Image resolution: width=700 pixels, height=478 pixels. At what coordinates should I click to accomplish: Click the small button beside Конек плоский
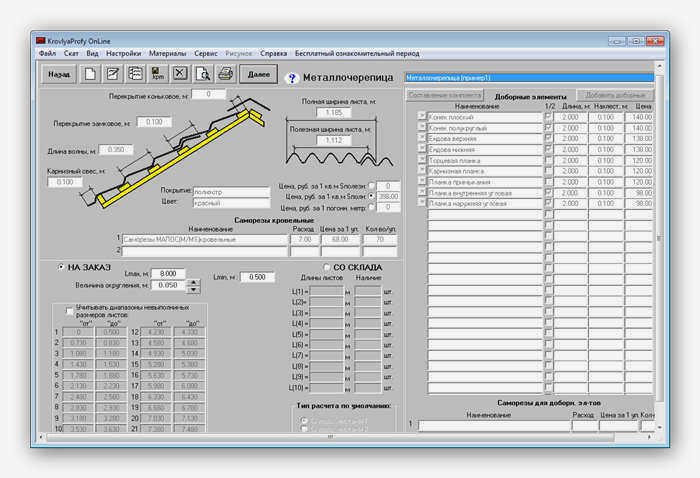[x=421, y=116]
